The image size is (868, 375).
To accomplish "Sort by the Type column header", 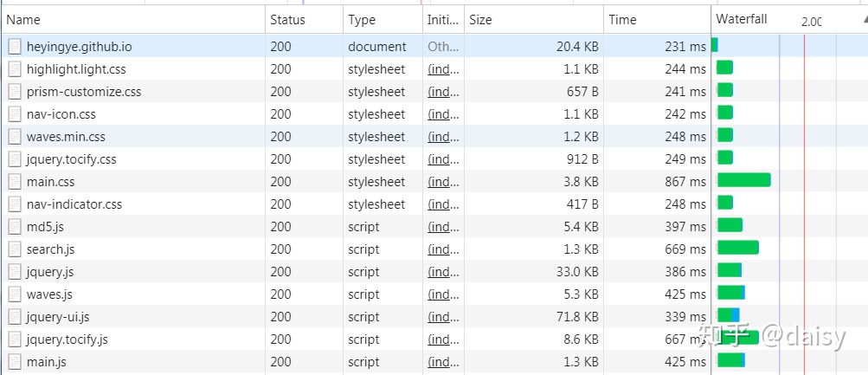I will coord(363,20).
